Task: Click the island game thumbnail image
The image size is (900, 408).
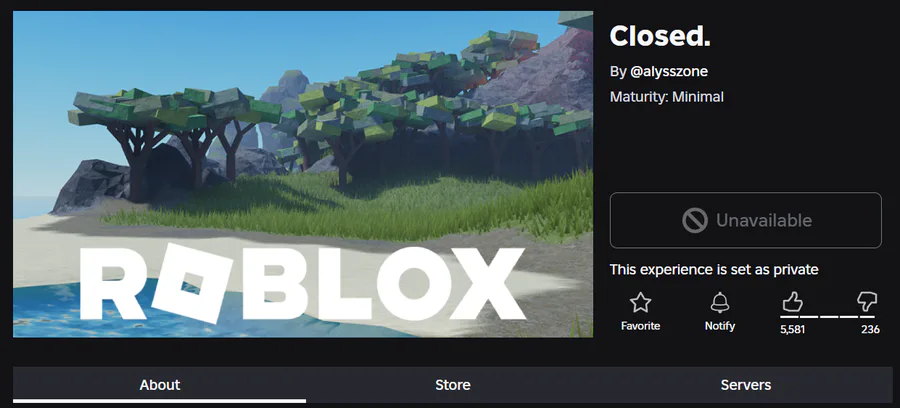Action: coord(302,174)
